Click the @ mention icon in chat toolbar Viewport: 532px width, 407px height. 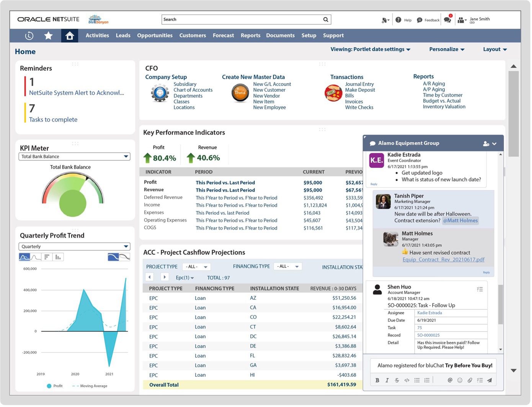(450, 381)
